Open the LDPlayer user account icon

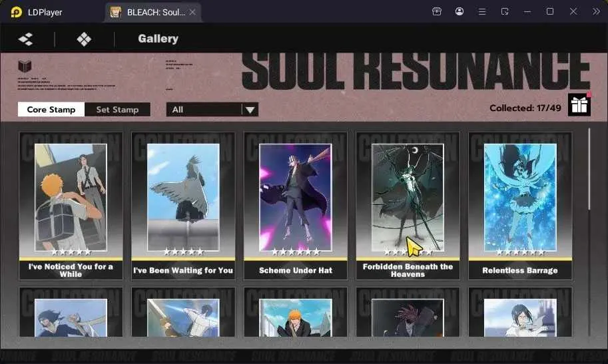pos(459,11)
